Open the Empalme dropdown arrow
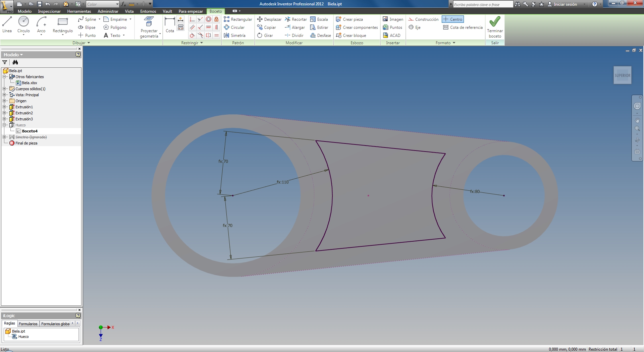Viewport: 644px width, 352px height. tap(130, 19)
